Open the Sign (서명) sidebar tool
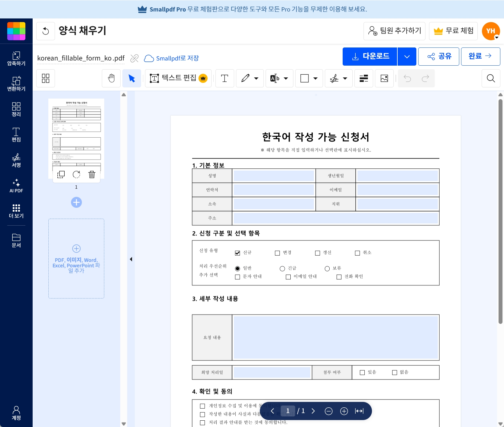504x427 pixels. pyautogui.click(x=16, y=160)
